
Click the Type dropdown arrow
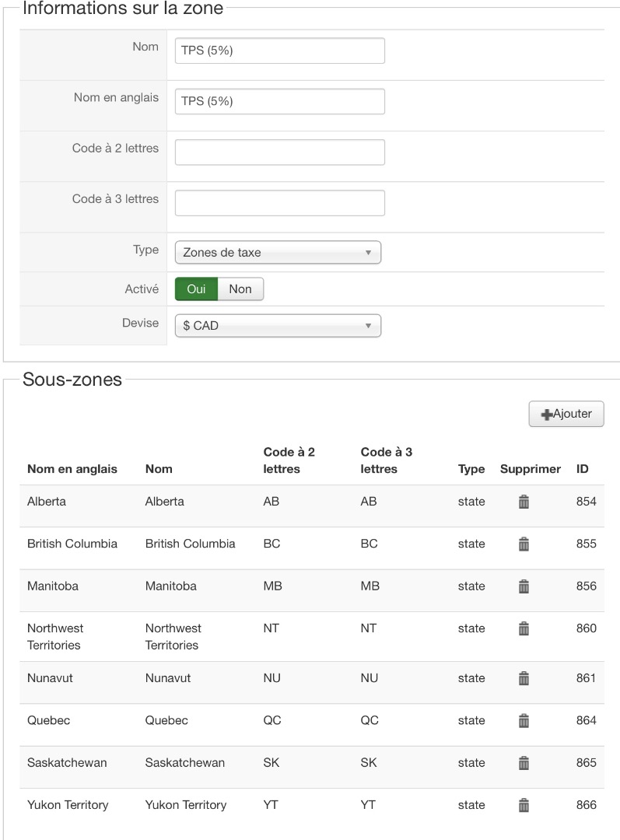point(368,253)
